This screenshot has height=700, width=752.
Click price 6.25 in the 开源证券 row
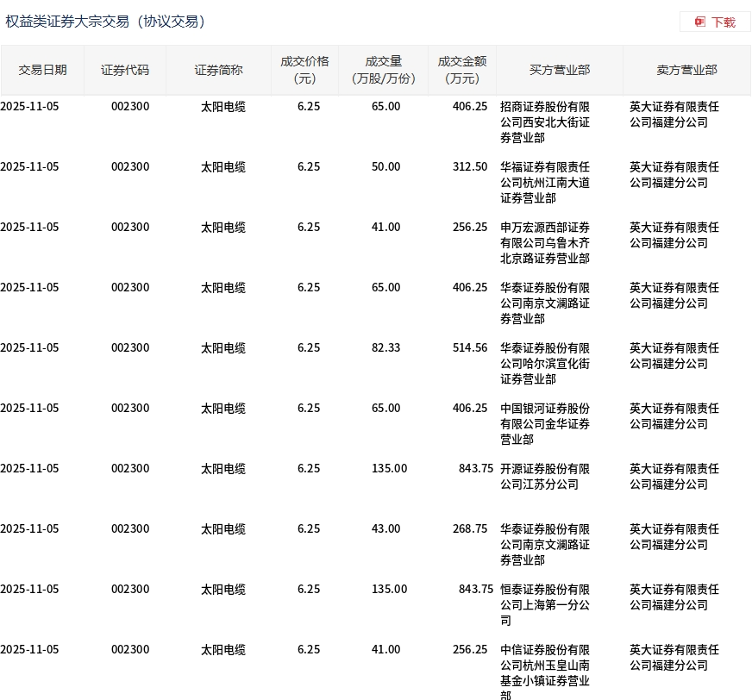click(x=309, y=468)
